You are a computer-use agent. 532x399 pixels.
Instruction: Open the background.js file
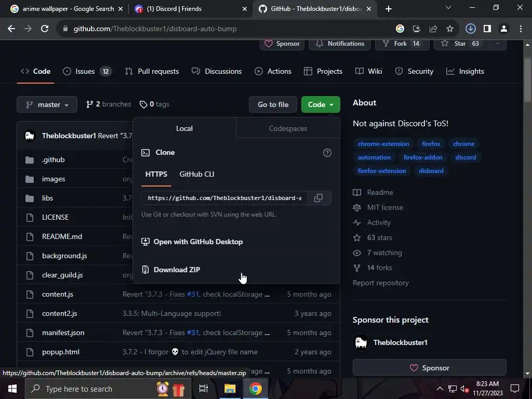pyautogui.click(x=64, y=256)
